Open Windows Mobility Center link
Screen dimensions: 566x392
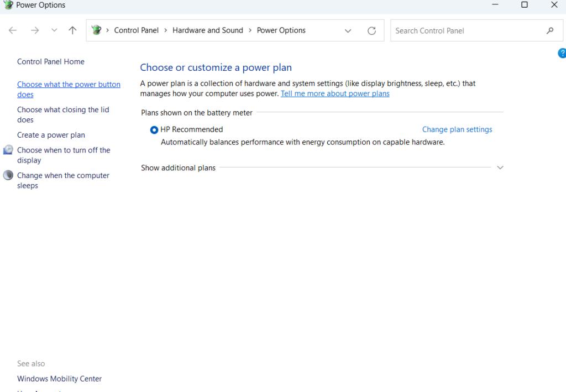point(60,379)
